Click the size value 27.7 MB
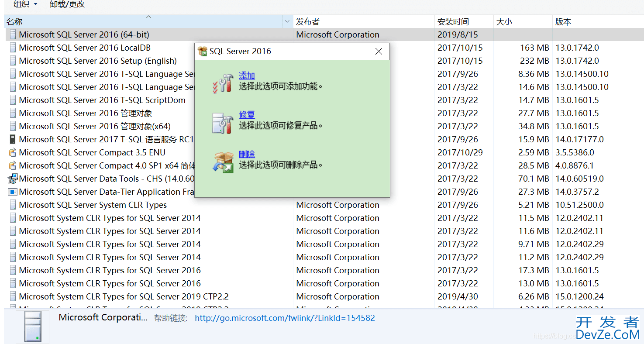Image resolution: width=644 pixels, height=344 pixels. pos(534,114)
